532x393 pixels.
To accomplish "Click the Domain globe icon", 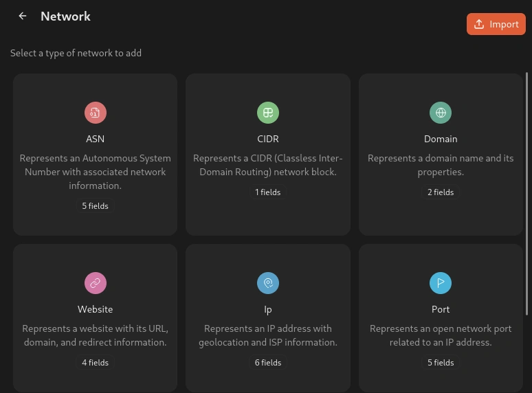I will pos(441,113).
